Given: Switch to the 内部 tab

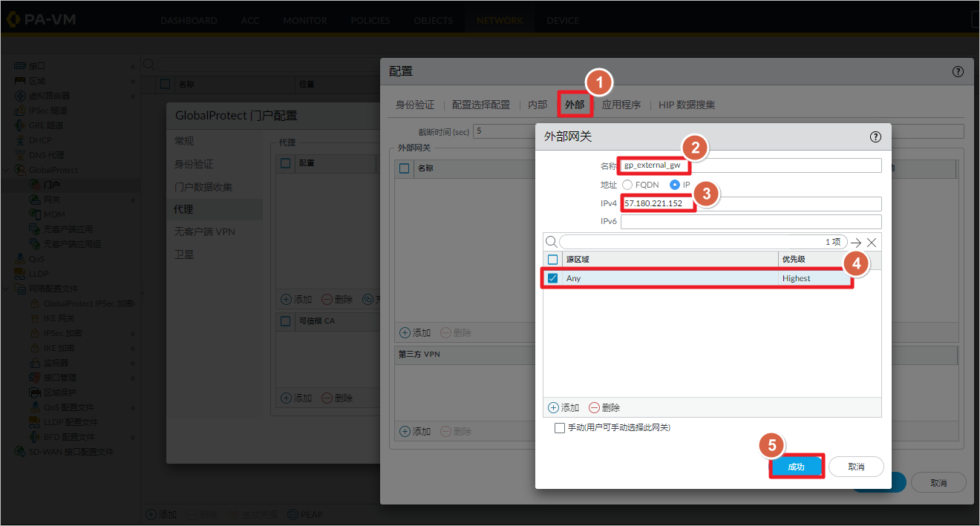Looking at the screenshot, I should tap(538, 105).
